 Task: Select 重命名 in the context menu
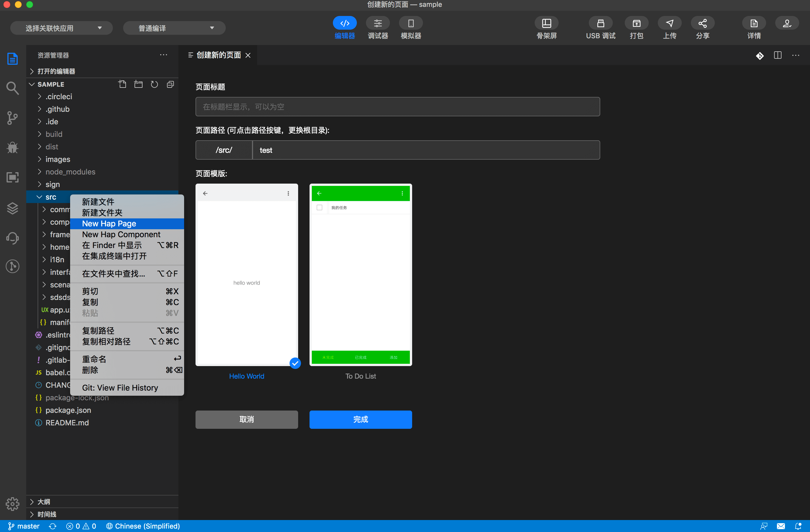[94, 359]
